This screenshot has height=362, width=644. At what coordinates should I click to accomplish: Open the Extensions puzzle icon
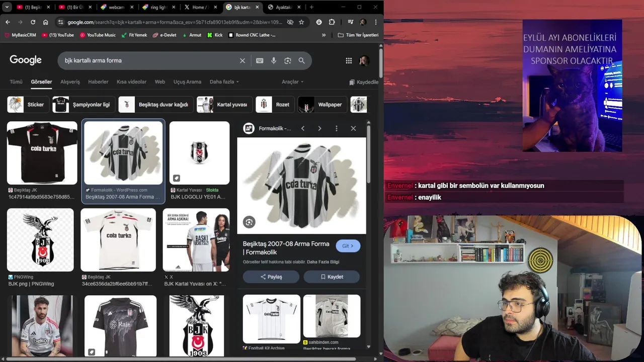[x=332, y=22]
